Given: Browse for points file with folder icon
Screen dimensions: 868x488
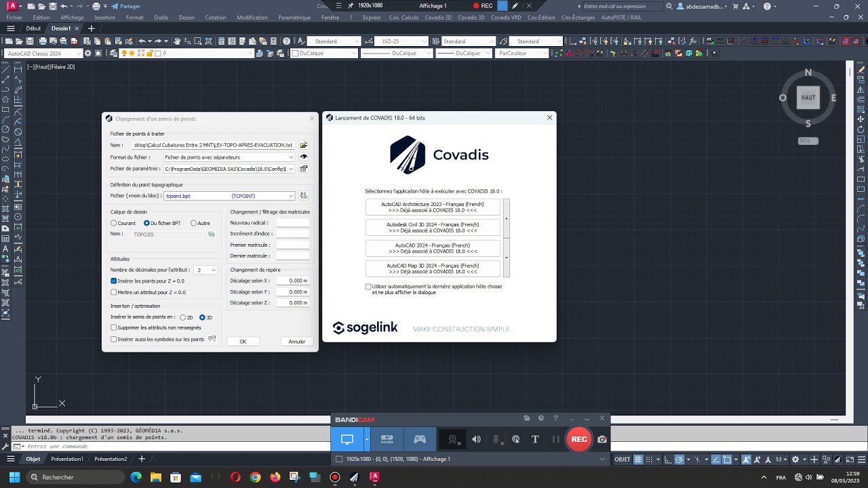Looking at the screenshot, I should point(304,145).
